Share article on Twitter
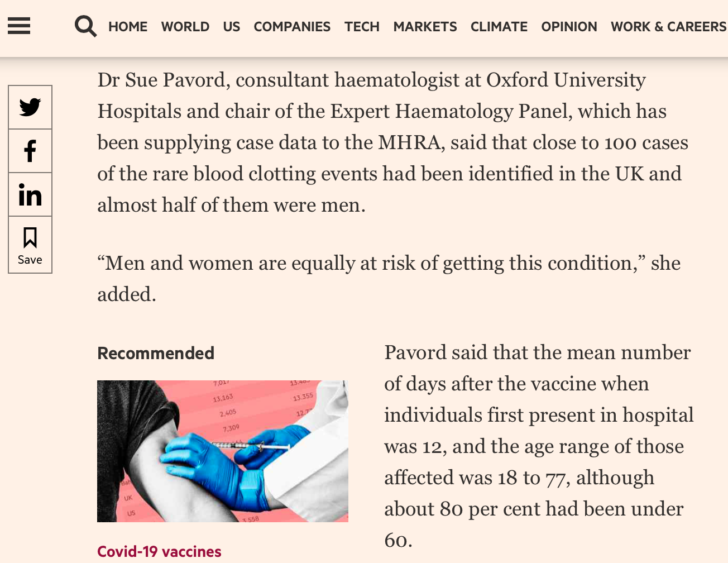The image size is (728, 563). 30,107
